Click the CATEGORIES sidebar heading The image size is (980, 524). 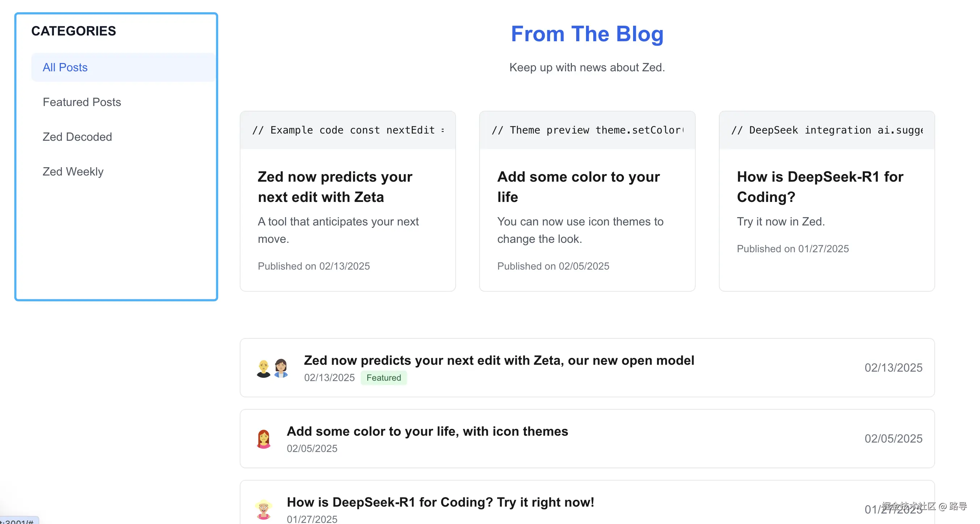pos(74,31)
